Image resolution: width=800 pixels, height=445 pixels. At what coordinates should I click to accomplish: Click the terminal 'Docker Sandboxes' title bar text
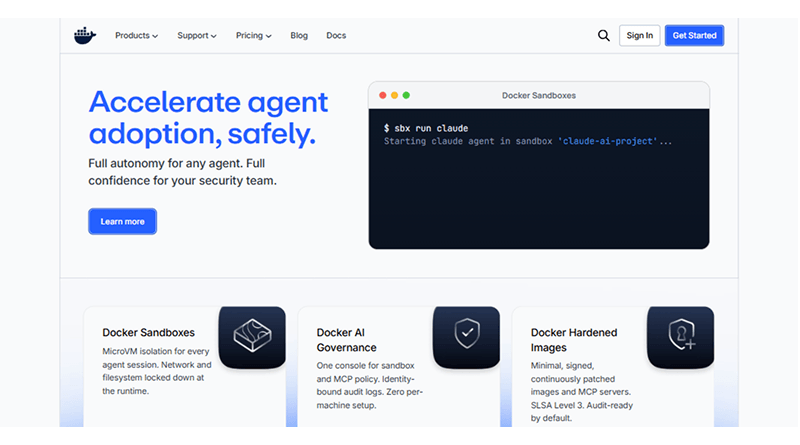[x=539, y=95]
